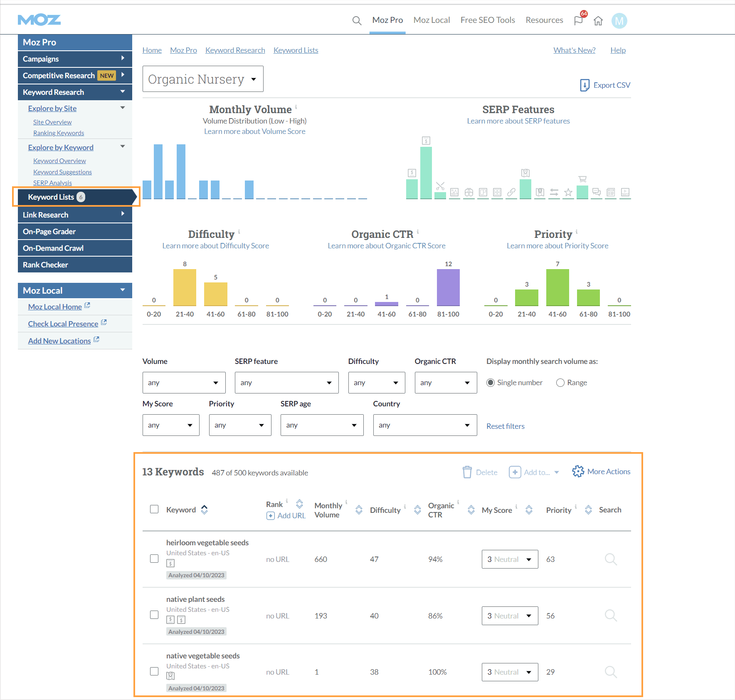Click the Add URL plus icon

tap(271, 516)
